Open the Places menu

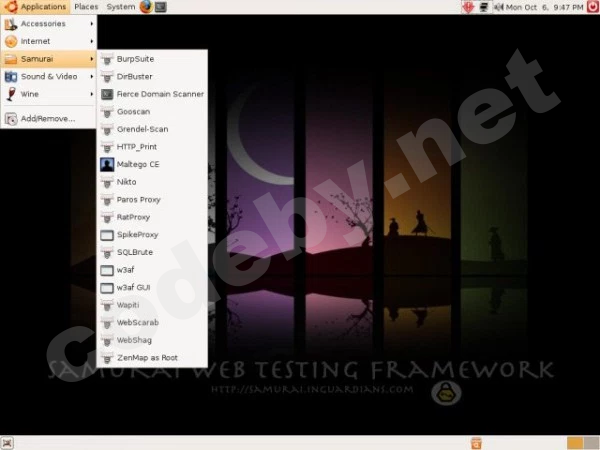[86, 7]
